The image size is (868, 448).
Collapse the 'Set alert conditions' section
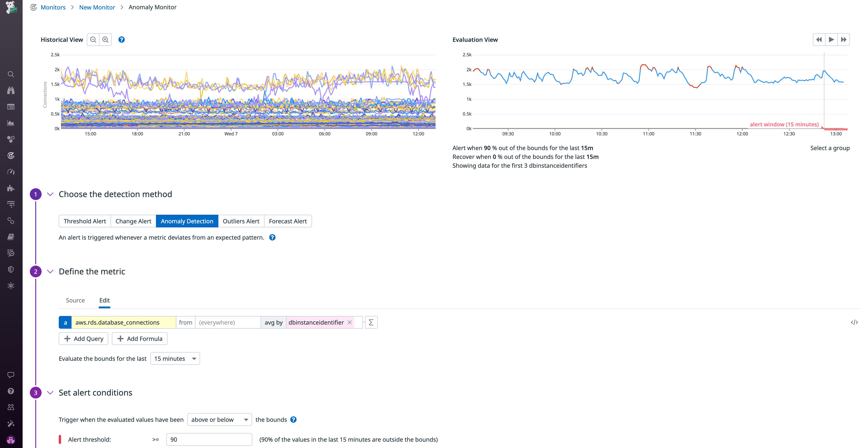click(50, 392)
